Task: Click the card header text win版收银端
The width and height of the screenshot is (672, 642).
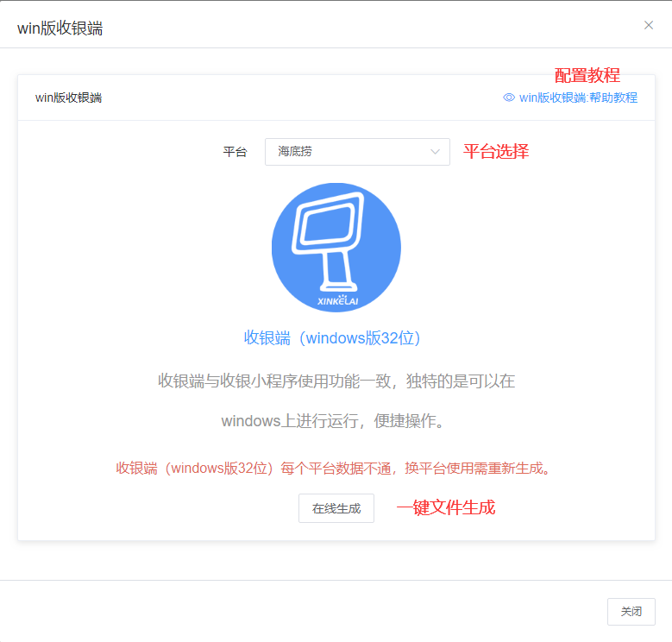Action: pyautogui.click(x=68, y=98)
